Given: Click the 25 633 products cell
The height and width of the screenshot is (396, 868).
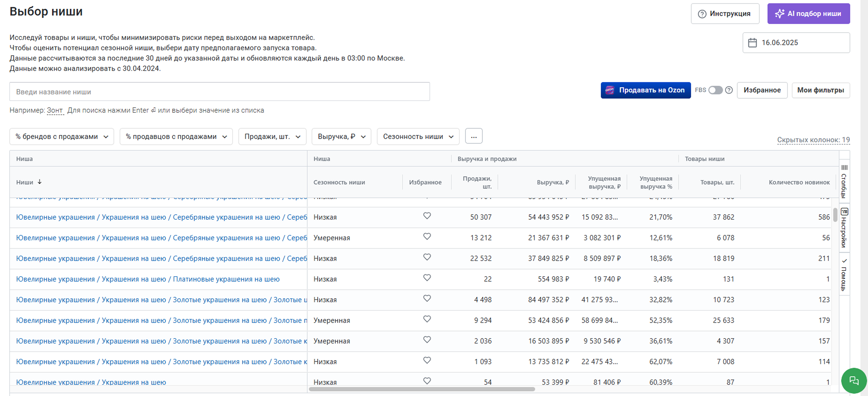Looking at the screenshot, I should pos(723,320).
